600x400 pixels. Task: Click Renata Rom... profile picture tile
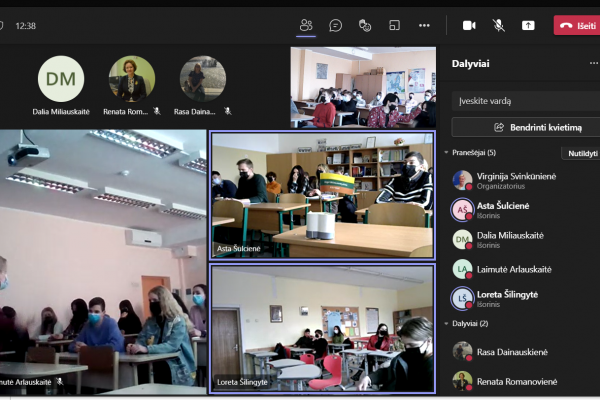coord(132,79)
